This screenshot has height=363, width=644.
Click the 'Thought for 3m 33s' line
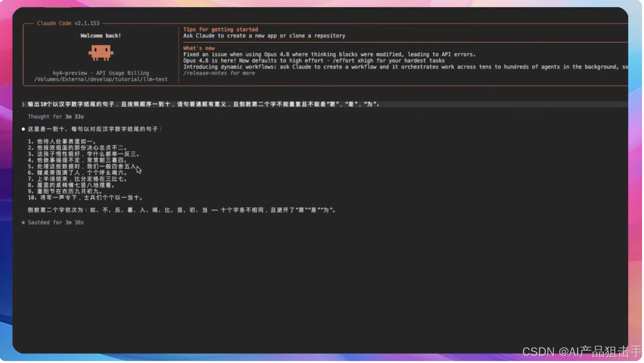tap(56, 117)
